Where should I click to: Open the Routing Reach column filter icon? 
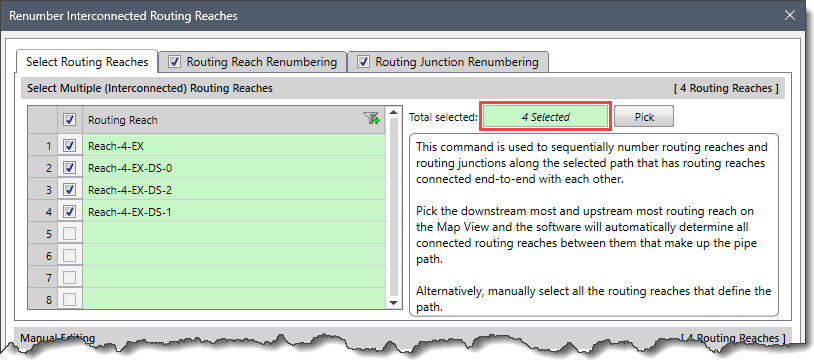pyautogui.click(x=372, y=119)
